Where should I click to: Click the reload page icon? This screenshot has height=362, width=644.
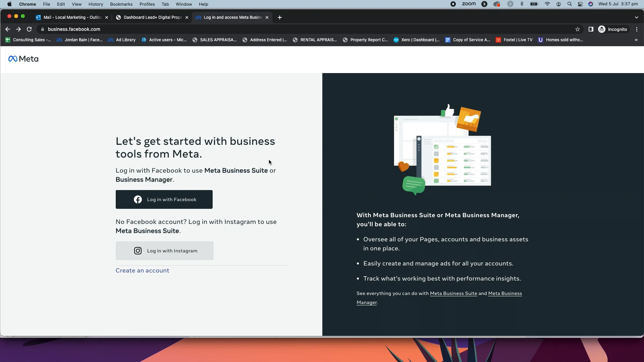coord(29,29)
